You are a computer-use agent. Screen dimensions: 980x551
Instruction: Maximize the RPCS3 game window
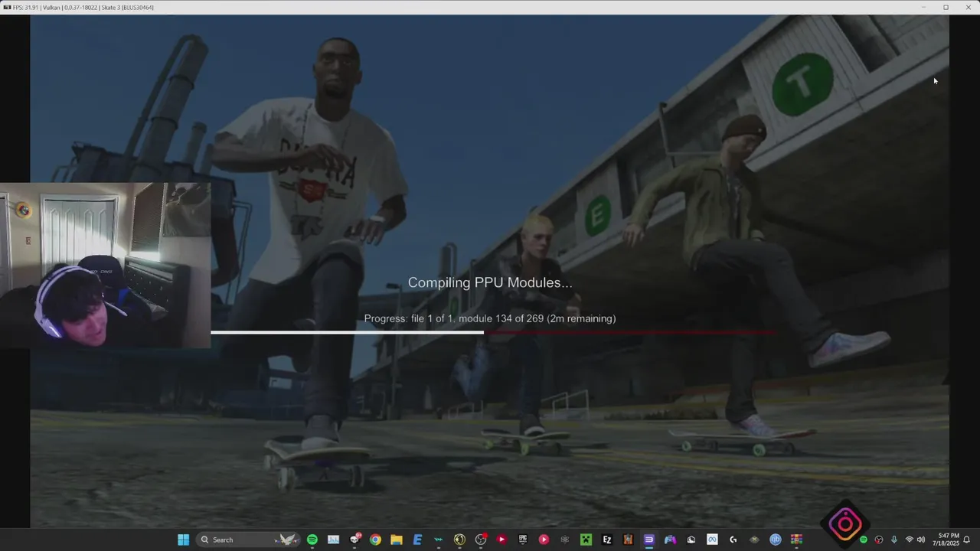(946, 7)
